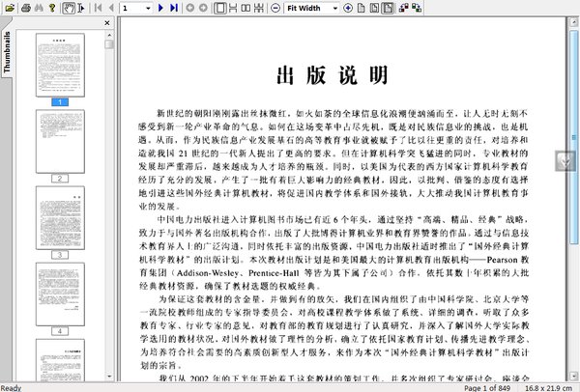Click the thumbnails panel scroll-down arrow
This screenshot has width=580, height=392.
[x=109, y=377]
